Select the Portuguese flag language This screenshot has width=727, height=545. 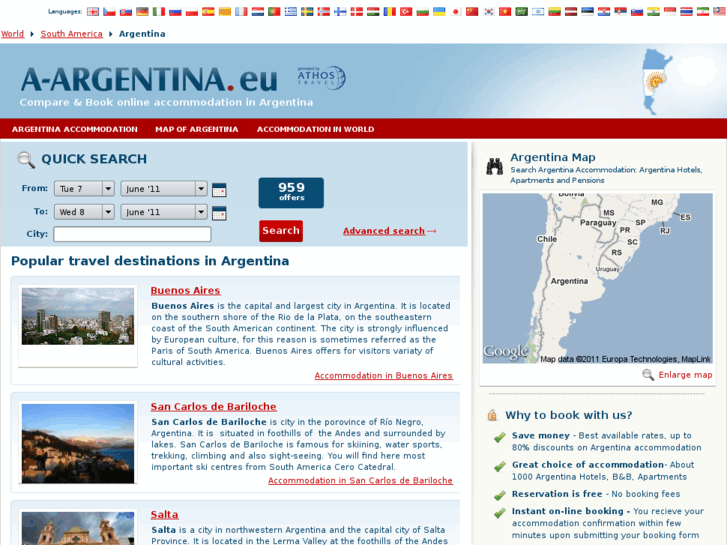(x=274, y=12)
